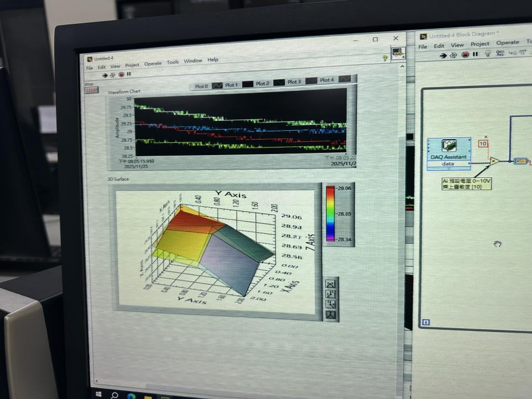Toggle the highlight execution light bulb

[488, 54]
